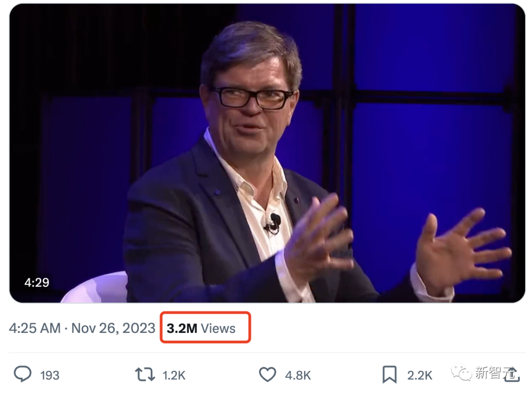This screenshot has height=396, width=532.
Task: Open the 3.2M Views analytics
Action: coord(201,329)
